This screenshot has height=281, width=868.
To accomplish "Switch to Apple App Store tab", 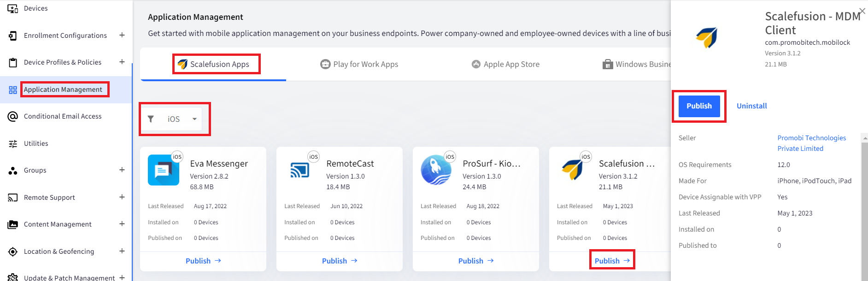I will click(505, 64).
